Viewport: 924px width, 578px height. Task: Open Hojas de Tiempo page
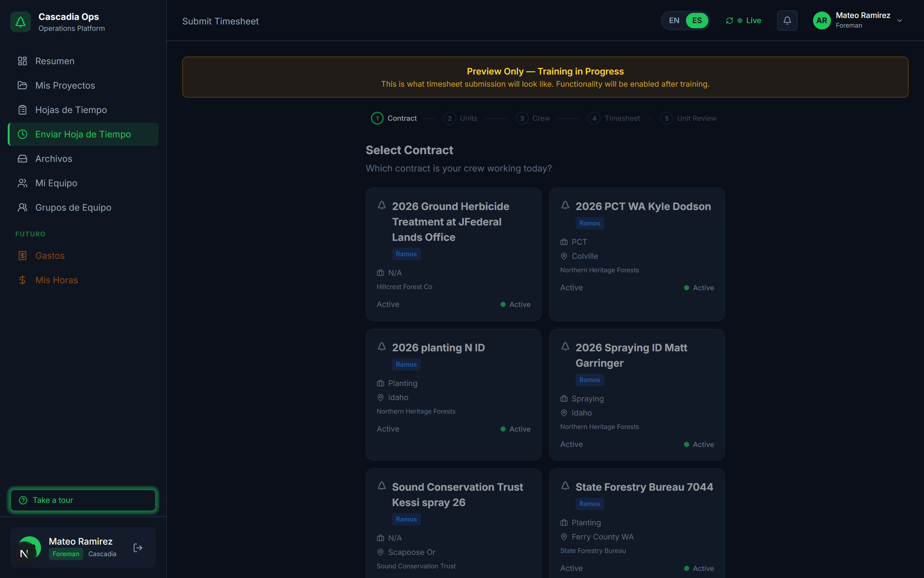(x=83, y=110)
